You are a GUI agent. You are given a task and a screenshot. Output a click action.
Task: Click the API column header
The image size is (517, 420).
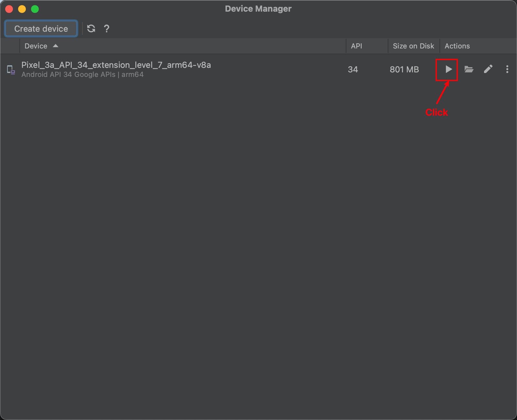[356, 46]
